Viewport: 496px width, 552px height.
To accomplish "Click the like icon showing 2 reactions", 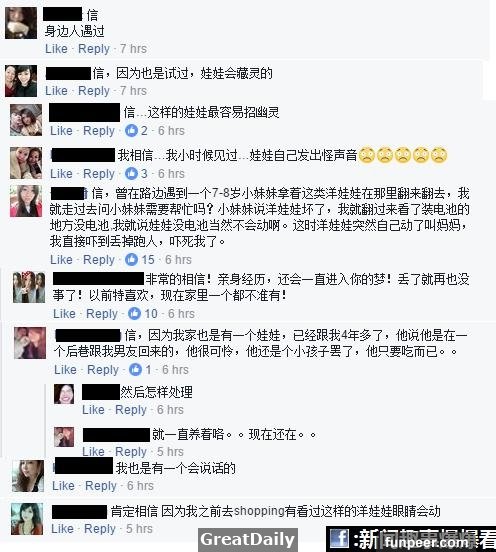I will pos(131,131).
